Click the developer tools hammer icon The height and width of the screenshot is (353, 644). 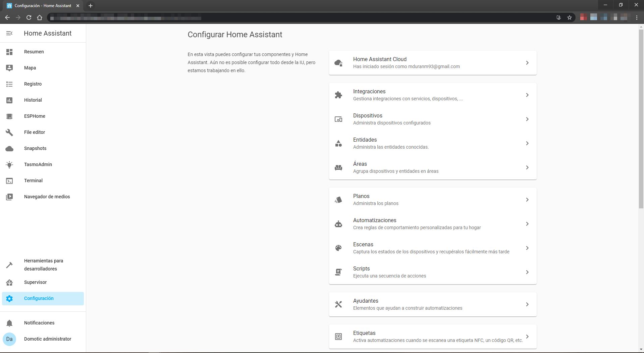pos(9,265)
